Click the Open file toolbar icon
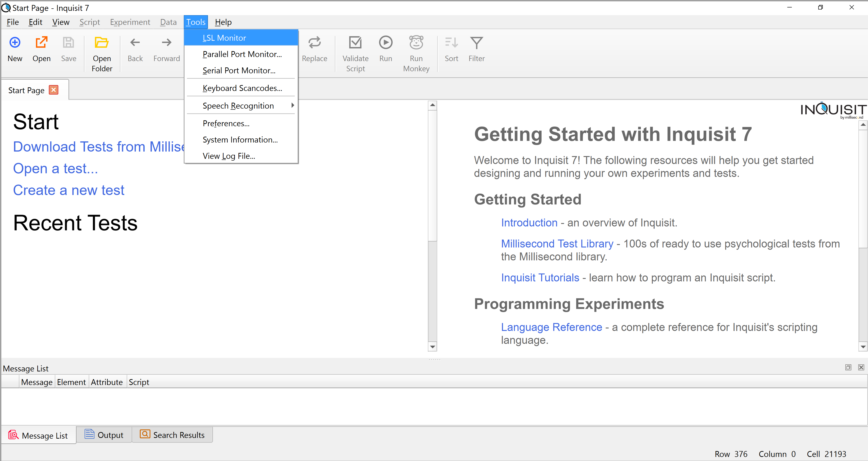Viewport: 868px width, 461px height. pos(41,43)
